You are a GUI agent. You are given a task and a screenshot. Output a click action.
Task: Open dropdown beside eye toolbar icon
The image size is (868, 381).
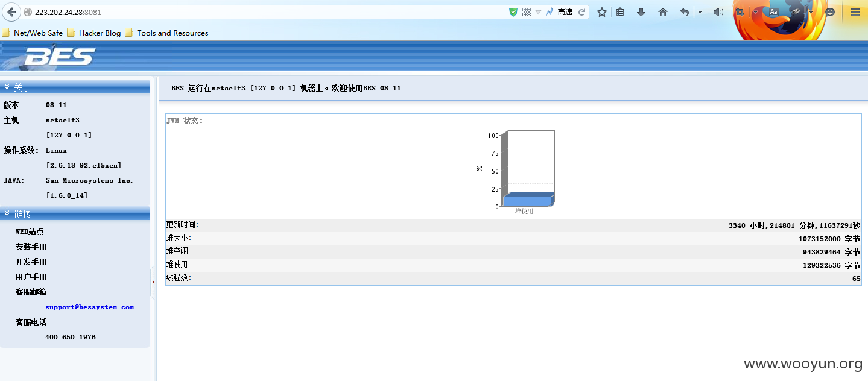click(x=811, y=12)
